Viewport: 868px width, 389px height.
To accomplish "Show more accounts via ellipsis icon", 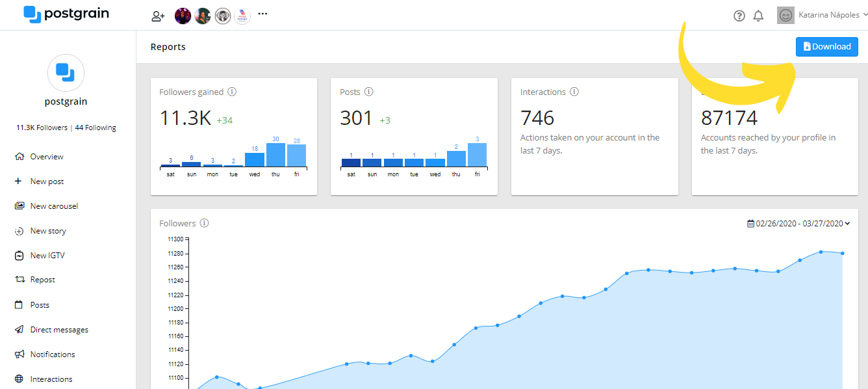I will coord(262,14).
